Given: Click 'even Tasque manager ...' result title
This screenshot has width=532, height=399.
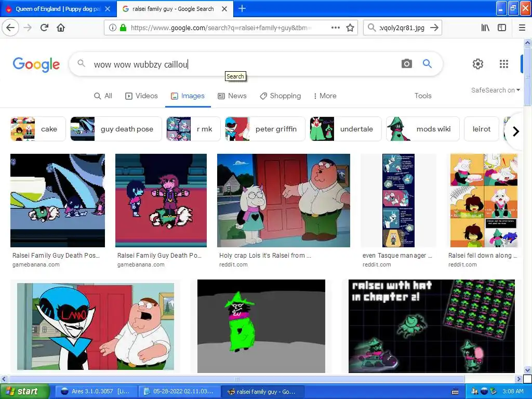Looking at the screenshot, I should (397, 256).
